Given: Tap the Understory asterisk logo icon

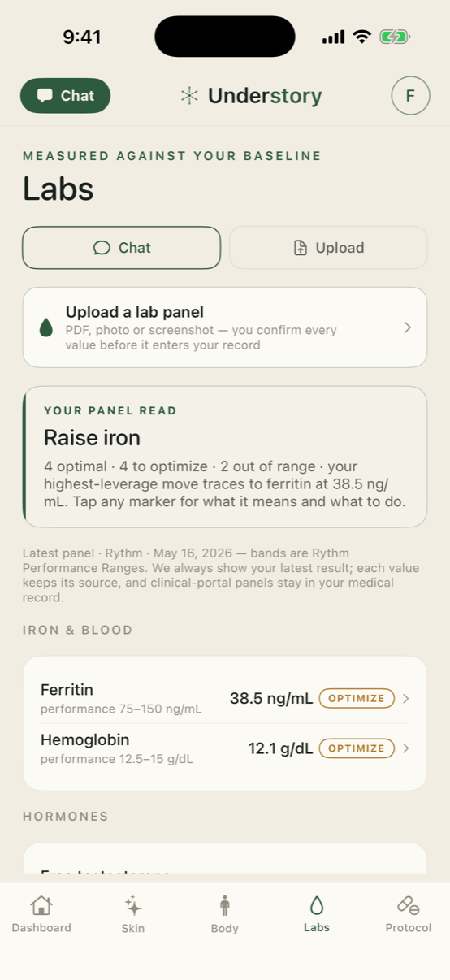Looking at the screenshot, I should pos(189,96).
